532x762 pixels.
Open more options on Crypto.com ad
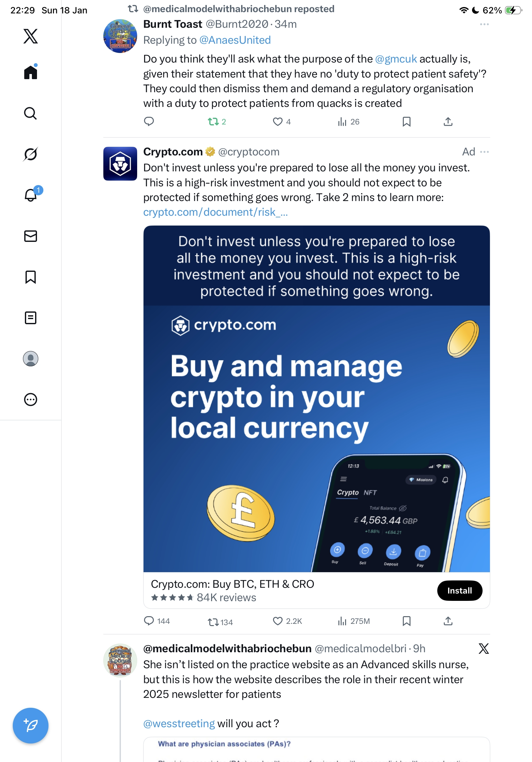coord(484,152)
